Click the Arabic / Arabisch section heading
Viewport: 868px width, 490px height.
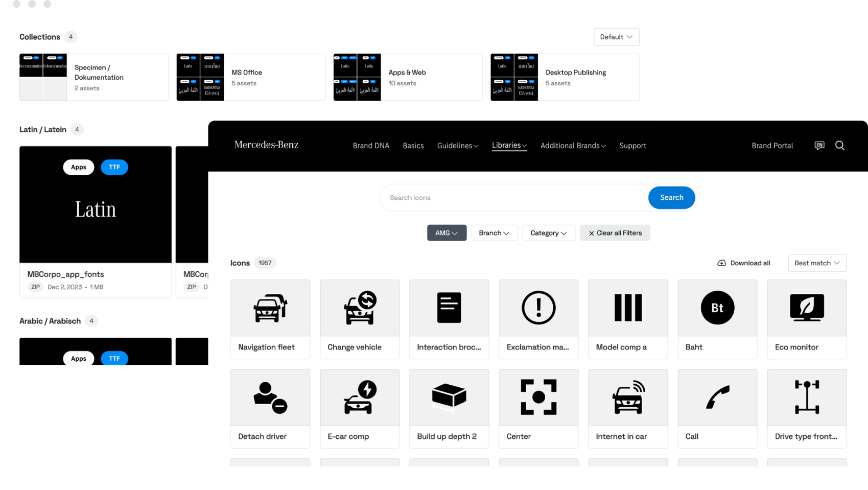click(50, 321)
